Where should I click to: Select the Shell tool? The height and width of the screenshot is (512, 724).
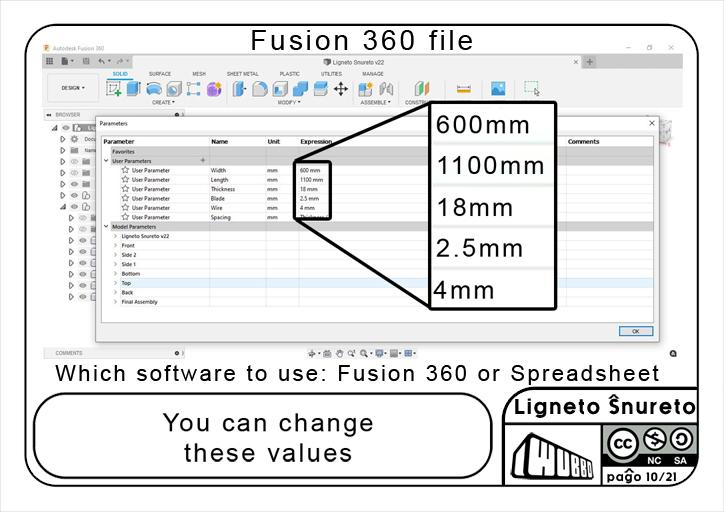point(280,89)
